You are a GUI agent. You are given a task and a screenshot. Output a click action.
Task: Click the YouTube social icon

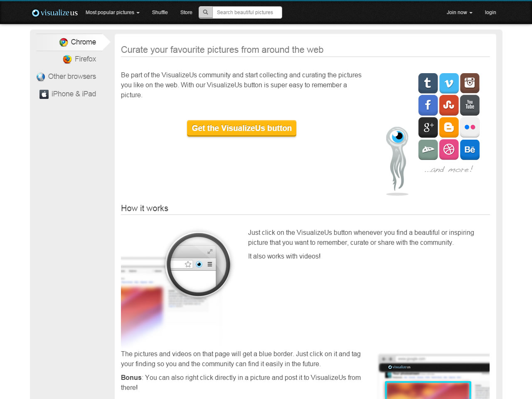point(470,105)
